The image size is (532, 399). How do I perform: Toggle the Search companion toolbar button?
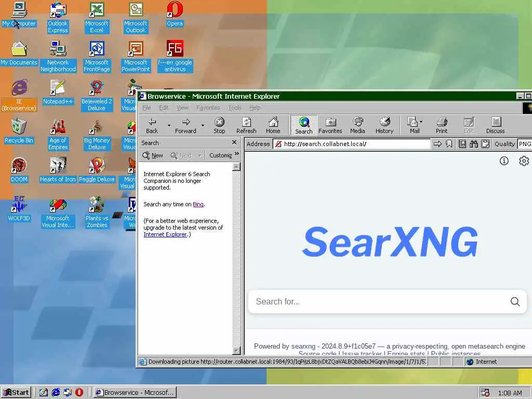[303, 126]
